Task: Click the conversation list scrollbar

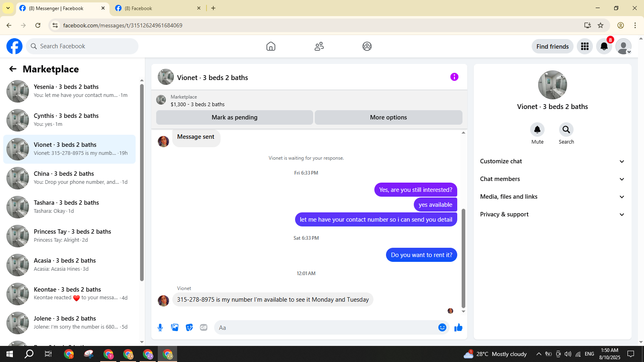Action: (142, 182)
